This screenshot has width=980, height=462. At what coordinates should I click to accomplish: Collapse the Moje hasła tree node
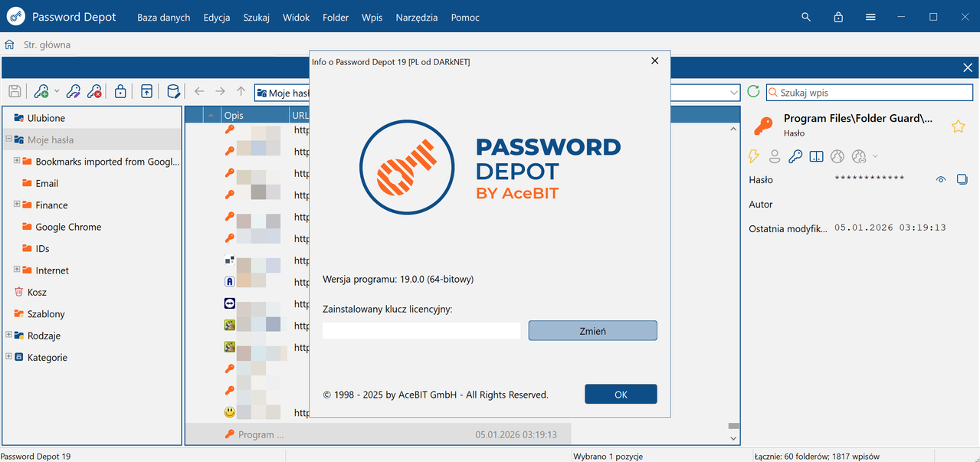pyautogui.click(x=8, y=139)
